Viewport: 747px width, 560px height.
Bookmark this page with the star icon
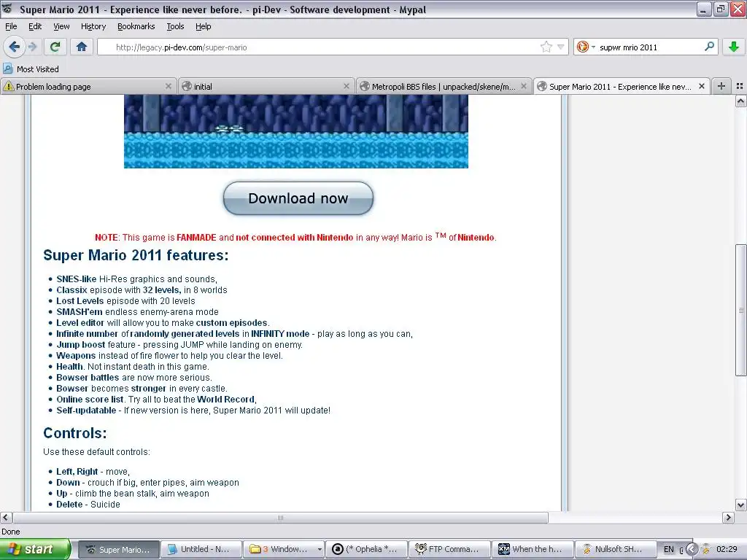546,47
